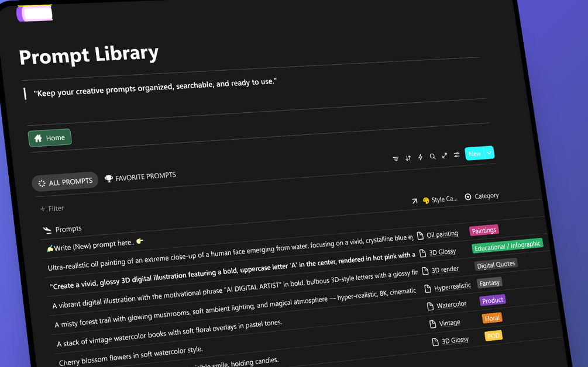The width and height of the screenshot is (588, 367).
Task: Click the Style Ca... column header
Action: [x=440, y=200]
